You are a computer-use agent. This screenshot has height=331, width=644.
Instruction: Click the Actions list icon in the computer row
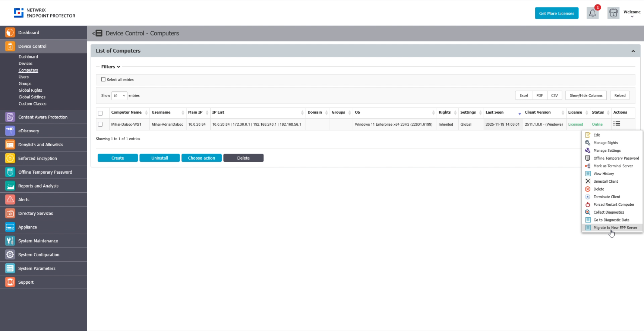[617, 124]
